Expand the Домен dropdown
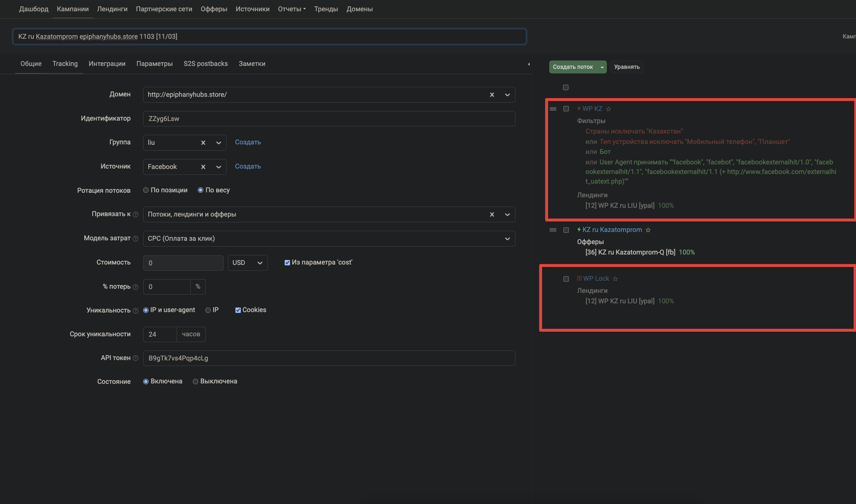This screenshot has width=856, height=504. 507,95
